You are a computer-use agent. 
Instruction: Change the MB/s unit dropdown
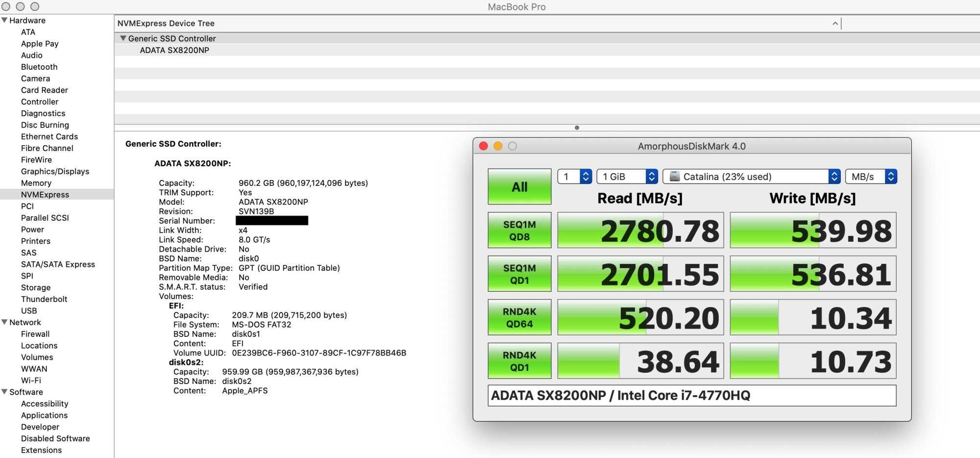871,177
